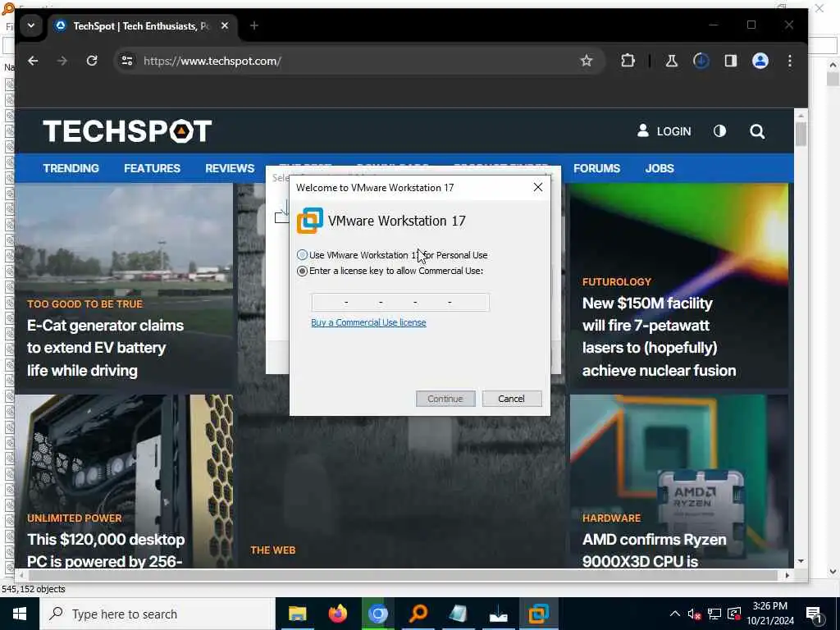Viewport: 840px width, 630px height.
Task: Click the Continue button in VMware dialog
Action: (x=445, y=399)
